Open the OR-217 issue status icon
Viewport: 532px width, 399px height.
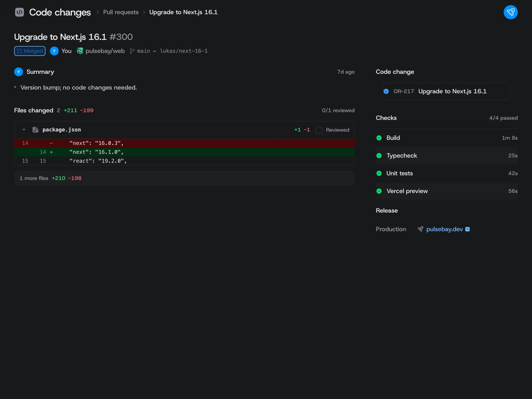pos(386,92)
